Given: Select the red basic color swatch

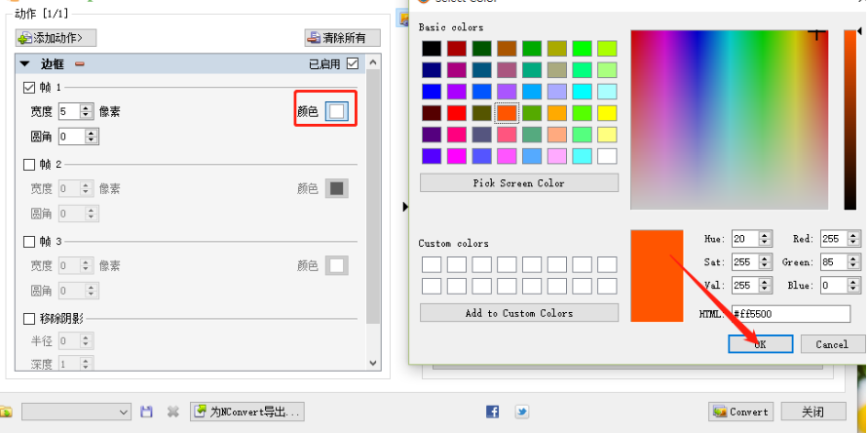Looking at the screenshot, I should pyautogui.click(x=456, y=113).
